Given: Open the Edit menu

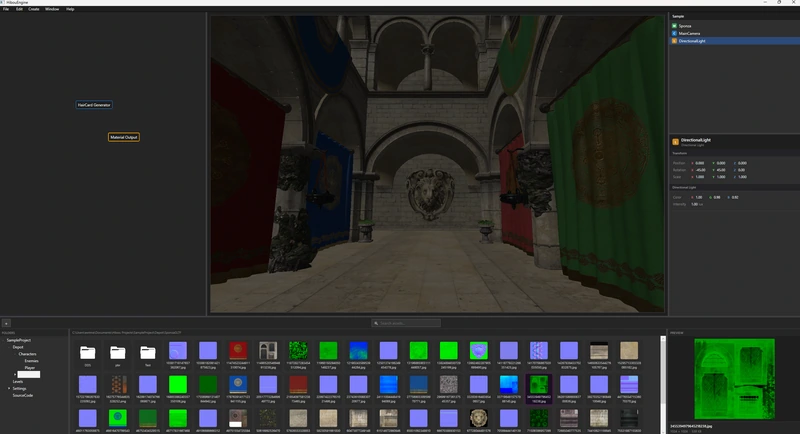Looking at the screenshot, I should [x=19, y=9].
